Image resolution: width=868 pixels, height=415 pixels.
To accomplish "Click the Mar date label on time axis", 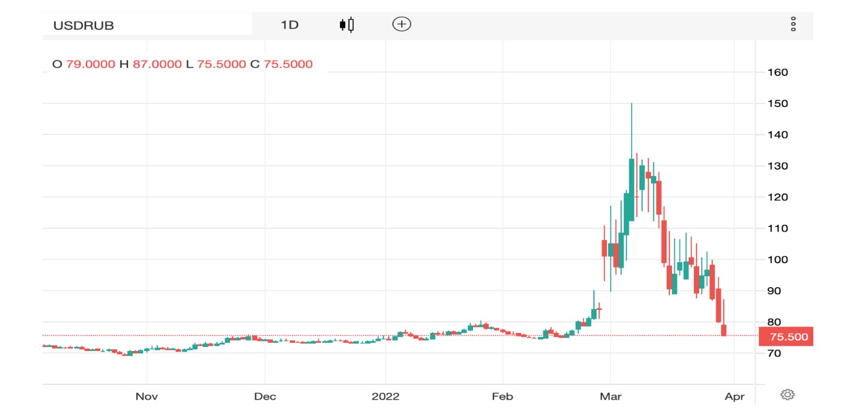I will click(611, 396).
